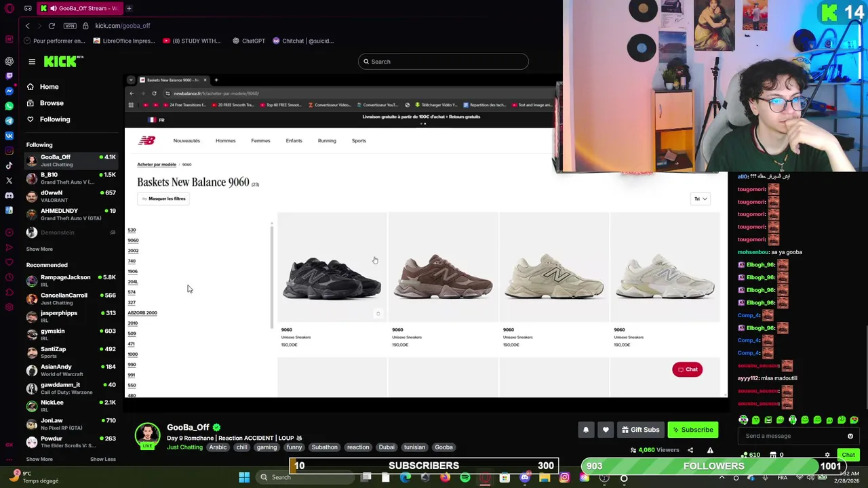Viewport: 868px width, 488px height.
Task: Open emoji picker in chat input
Action: click(x=850, y=436)
